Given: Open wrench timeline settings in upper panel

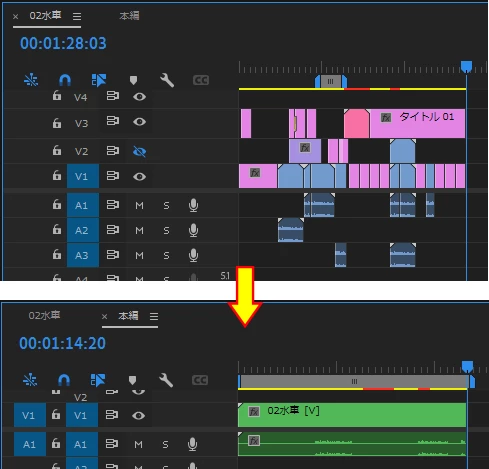Looking at the screenshot, I should tap(167, 80).
